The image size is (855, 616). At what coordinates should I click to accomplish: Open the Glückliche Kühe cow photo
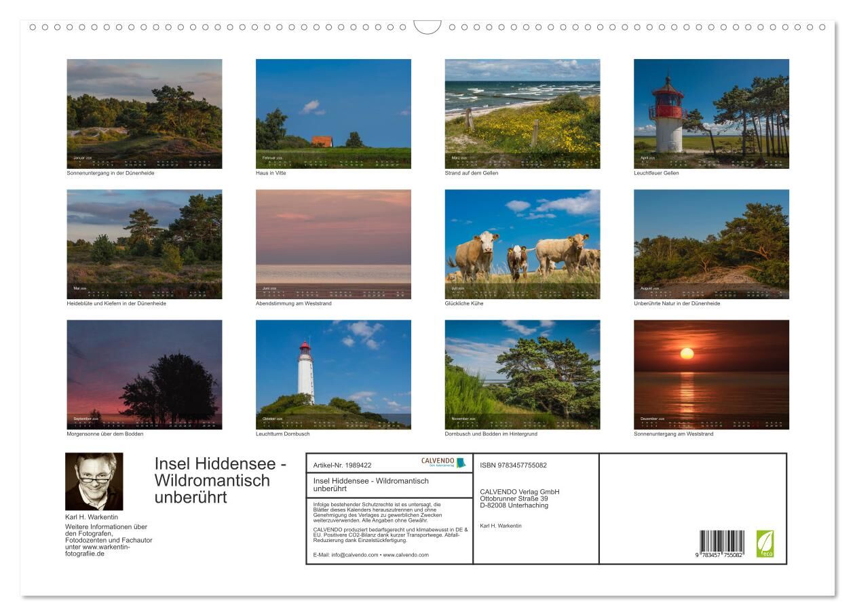pyautogui.click(x=522, y=244)
